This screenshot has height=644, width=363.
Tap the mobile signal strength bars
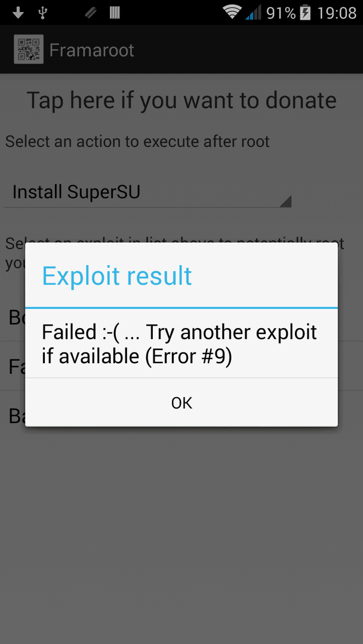[253, 13]
